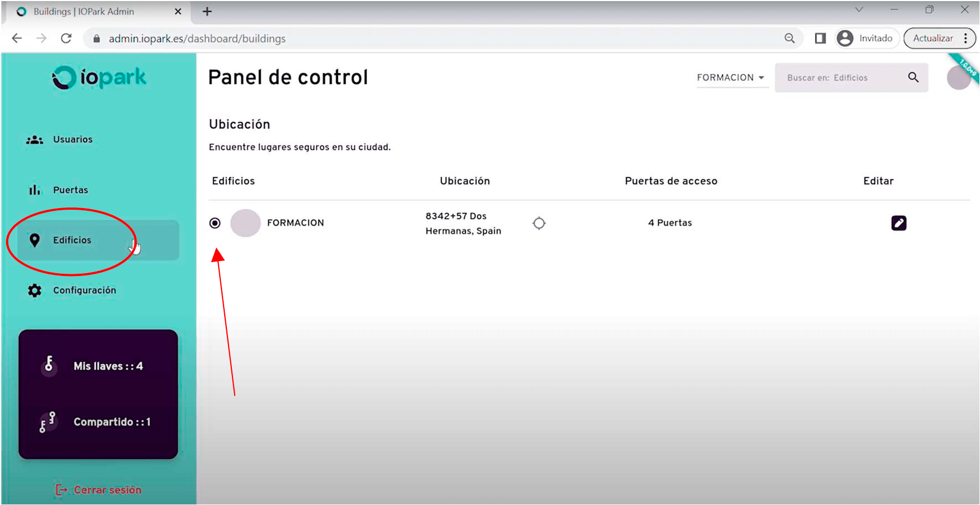Expand the FORMACION dropdown in header
This screenshot has height=505, width=980.
coord(731,78)
